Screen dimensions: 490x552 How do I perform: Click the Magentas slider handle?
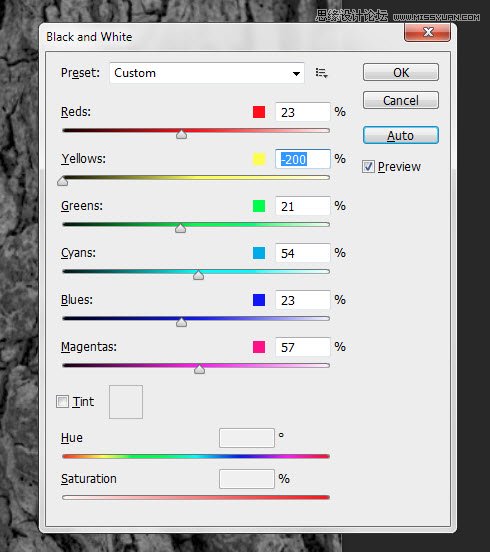click(x=199, y=369)
